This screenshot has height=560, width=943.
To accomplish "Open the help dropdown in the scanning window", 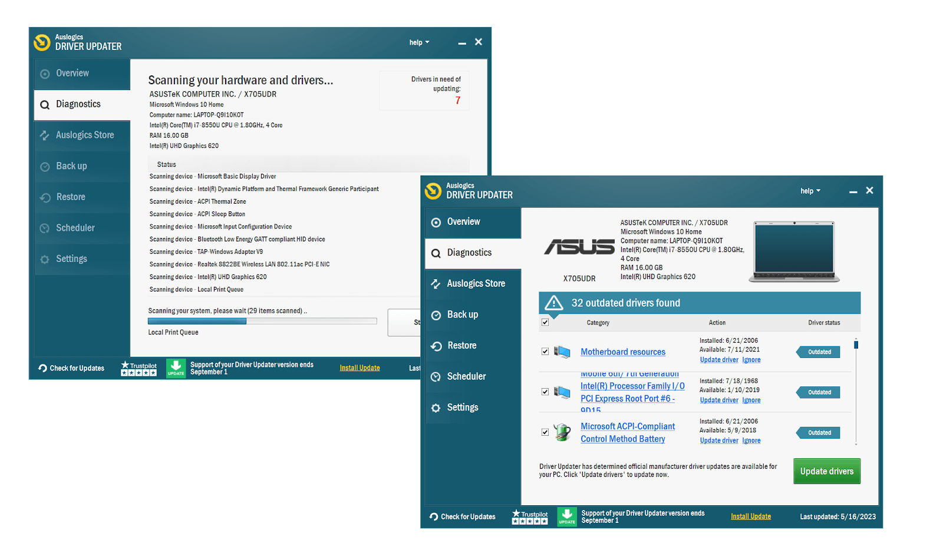I will tap(418, 42).
